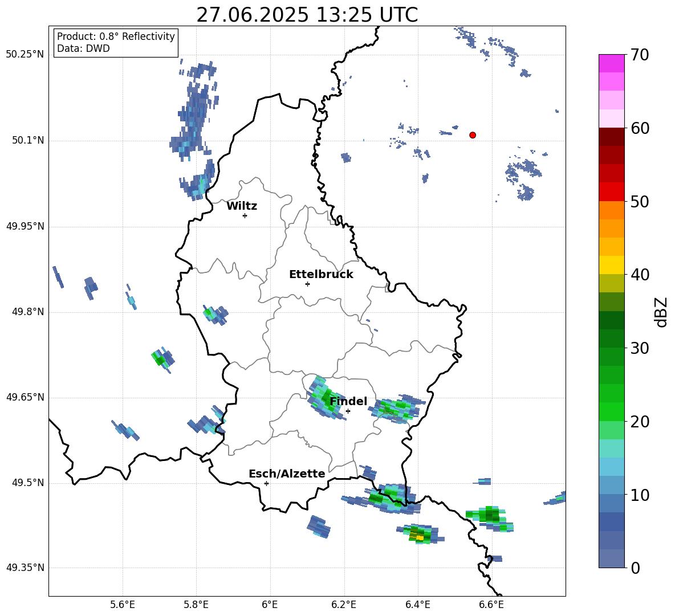
Task: Click the 49.5°N latitude label
Action: coord(27,483)
